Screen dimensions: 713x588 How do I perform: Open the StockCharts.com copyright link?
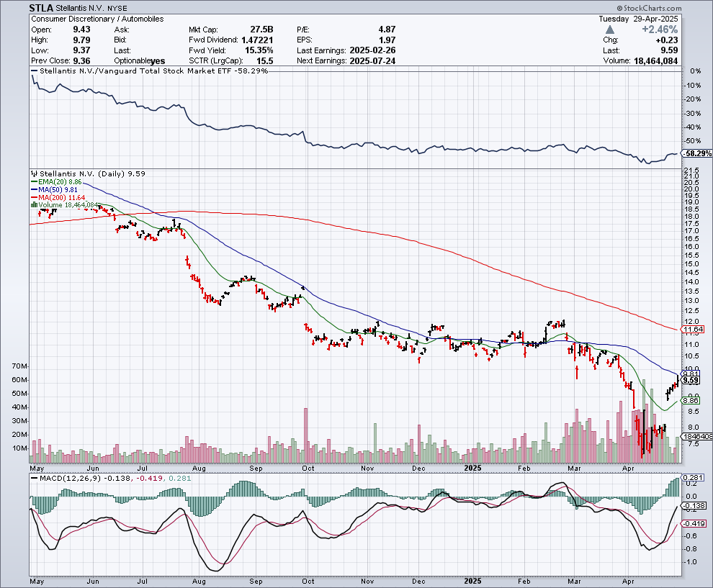coord(649,8)
